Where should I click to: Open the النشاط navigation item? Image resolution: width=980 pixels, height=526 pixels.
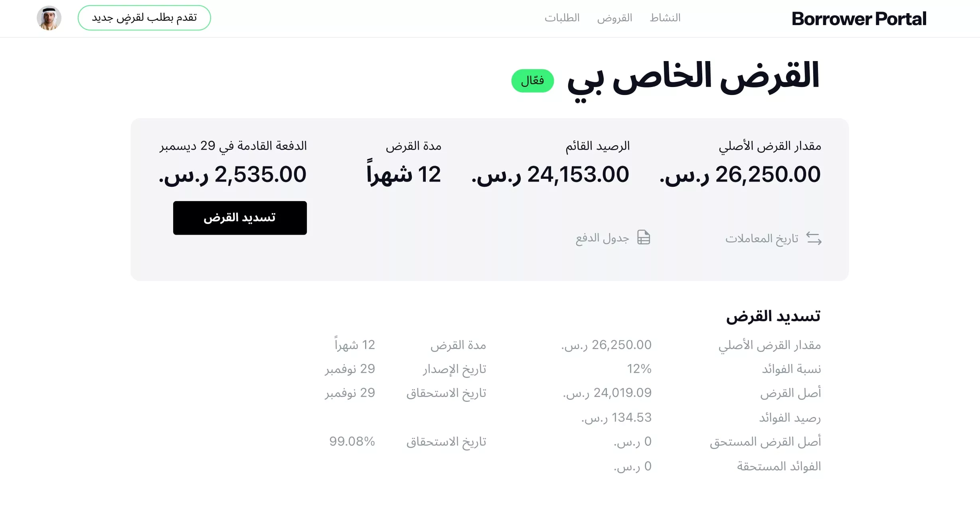click(x=665, y=18)
